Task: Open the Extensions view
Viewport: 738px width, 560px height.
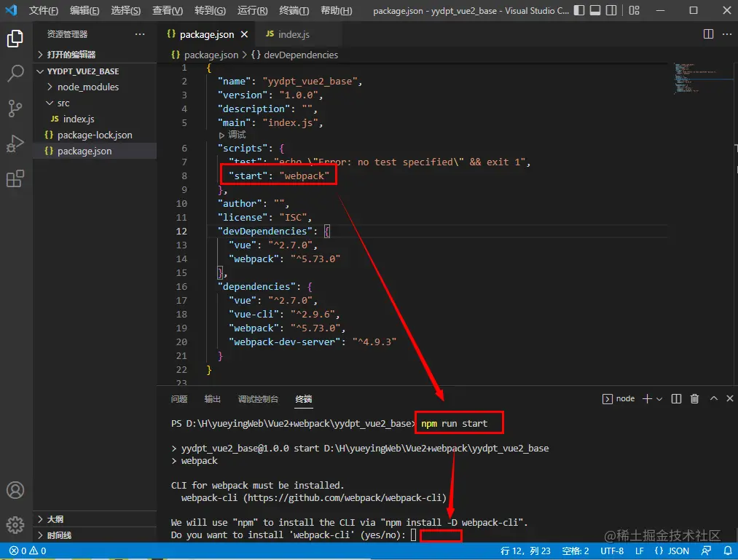Action: click(x=15, y=178)
